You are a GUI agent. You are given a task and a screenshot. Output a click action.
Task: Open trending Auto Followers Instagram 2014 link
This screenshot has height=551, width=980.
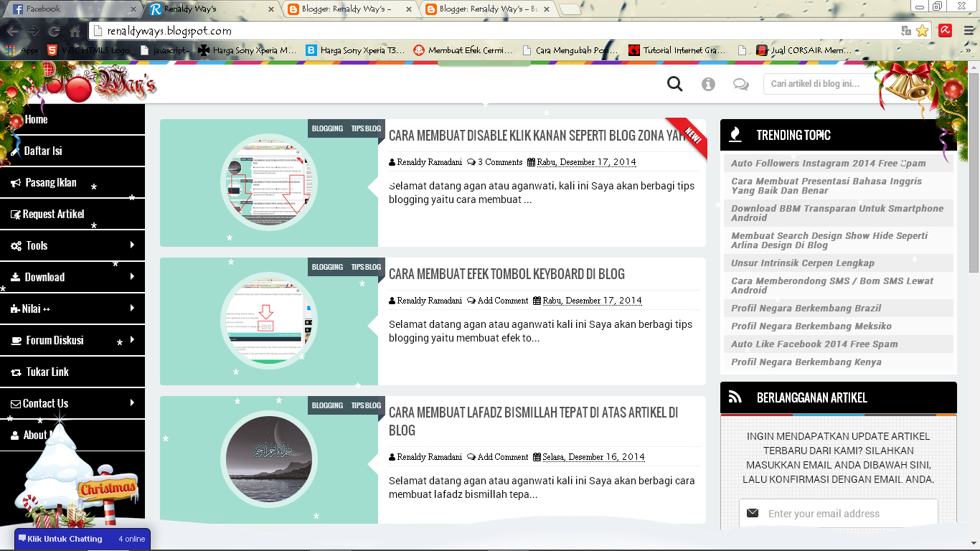[829, 164]
